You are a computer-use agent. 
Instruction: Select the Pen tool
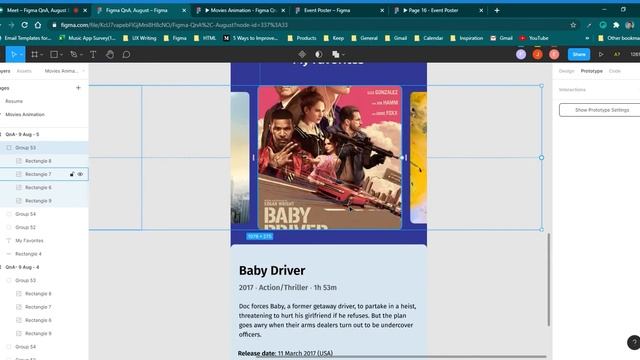pos(73,54)
